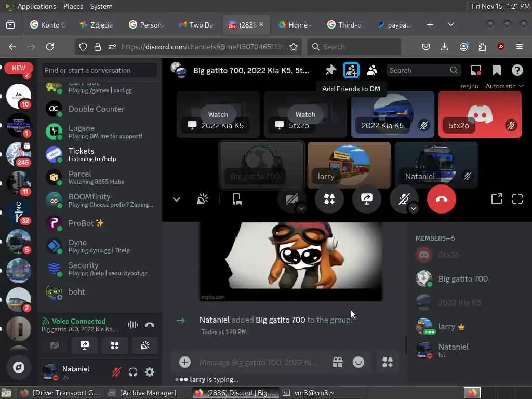Open the Discord inbox icon
Image resolution: width=532 pixels, height=399 pixels.
[x=476, y=70]
